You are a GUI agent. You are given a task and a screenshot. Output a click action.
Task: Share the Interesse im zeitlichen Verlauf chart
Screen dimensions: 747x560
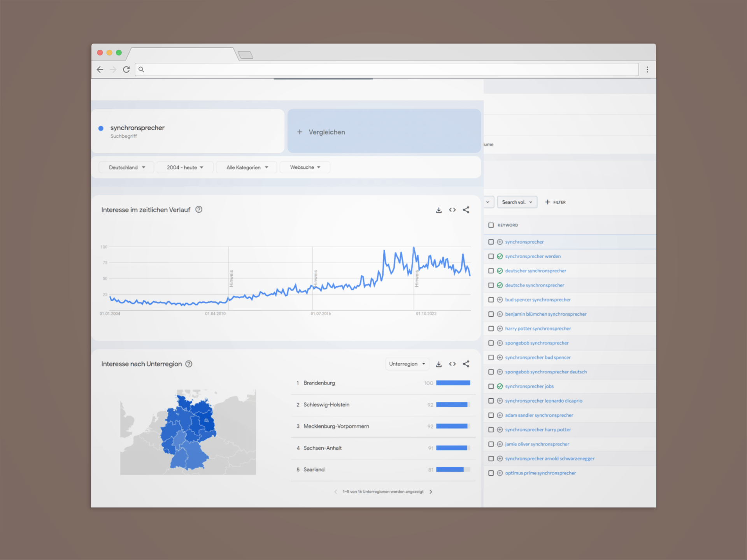466,210
